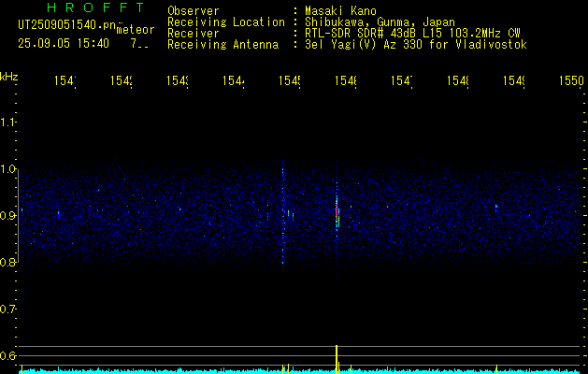The image size is (588, 374).
Task: Click the 1544 time axis label
Action: pos(234,80)
